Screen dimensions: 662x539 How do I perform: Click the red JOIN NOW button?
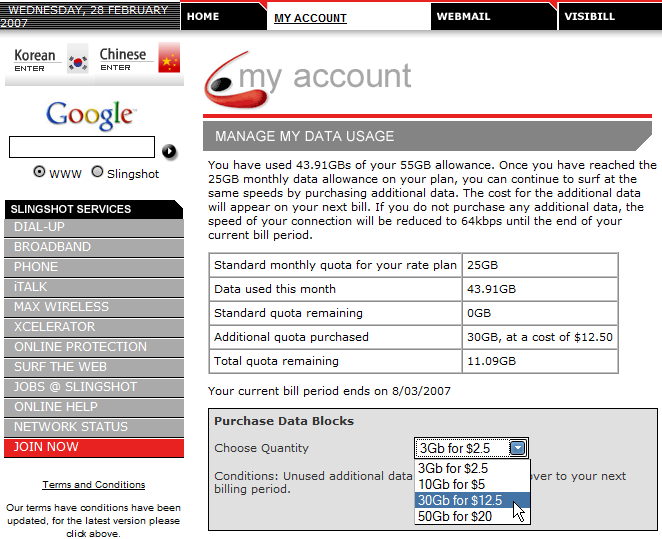coord(94,447)
